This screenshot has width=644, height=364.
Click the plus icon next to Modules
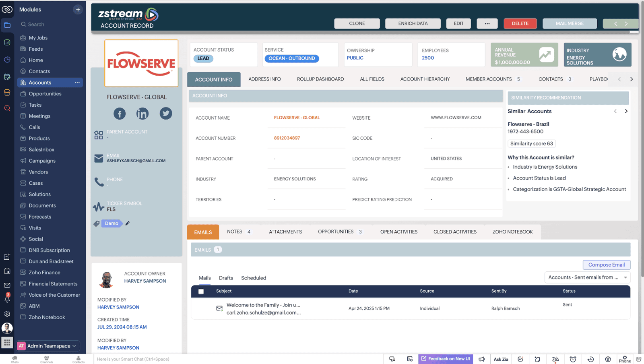[78, 10]
